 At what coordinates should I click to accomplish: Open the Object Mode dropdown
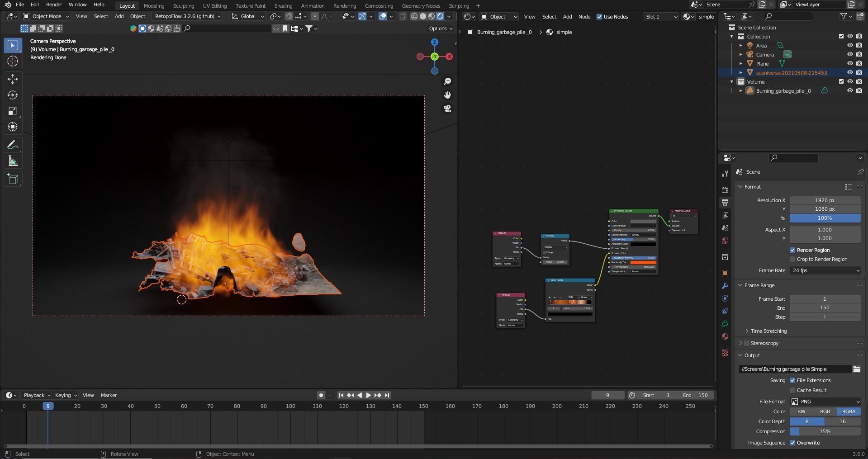(x=47, y=16)
